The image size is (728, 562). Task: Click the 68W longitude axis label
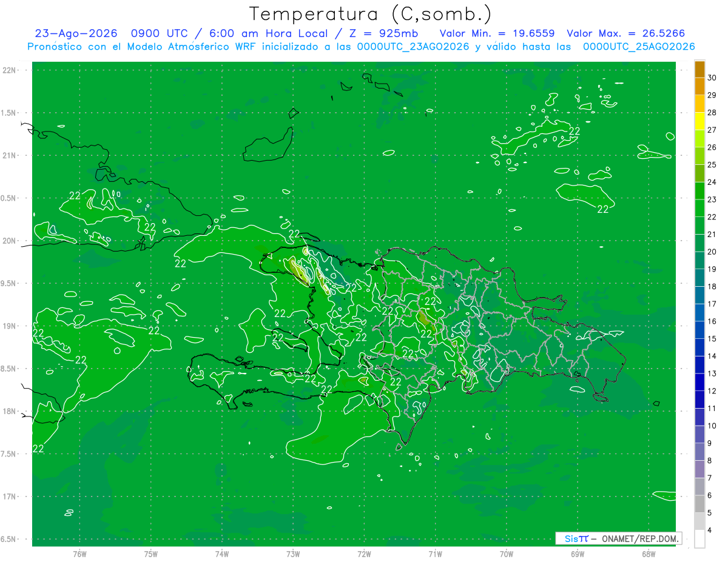(649, 554)
